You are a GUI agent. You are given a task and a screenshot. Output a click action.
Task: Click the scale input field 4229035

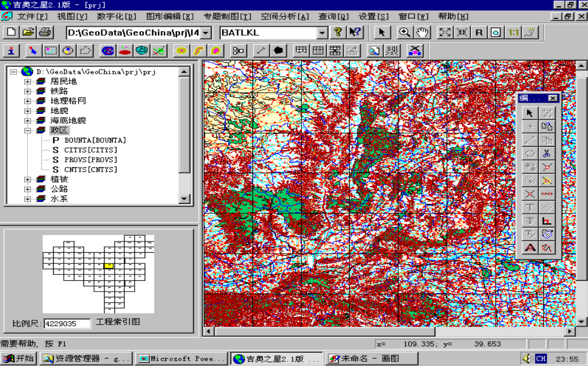[x=67, y=323]
